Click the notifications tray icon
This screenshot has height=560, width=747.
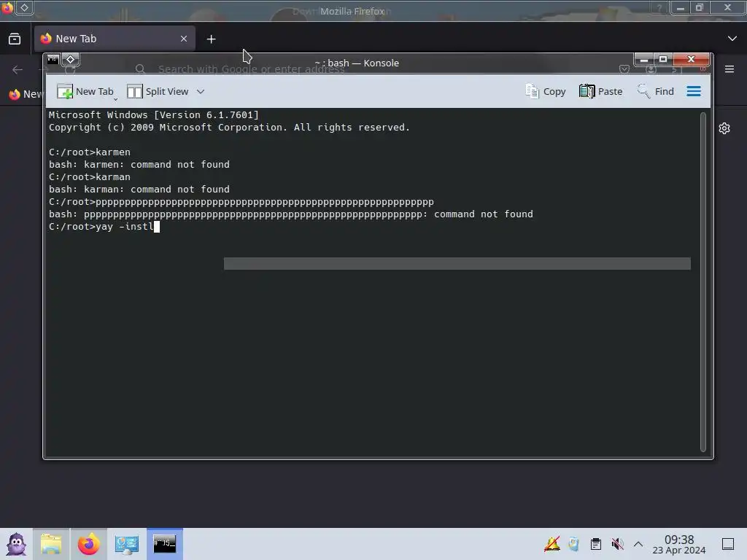(552, 544)
